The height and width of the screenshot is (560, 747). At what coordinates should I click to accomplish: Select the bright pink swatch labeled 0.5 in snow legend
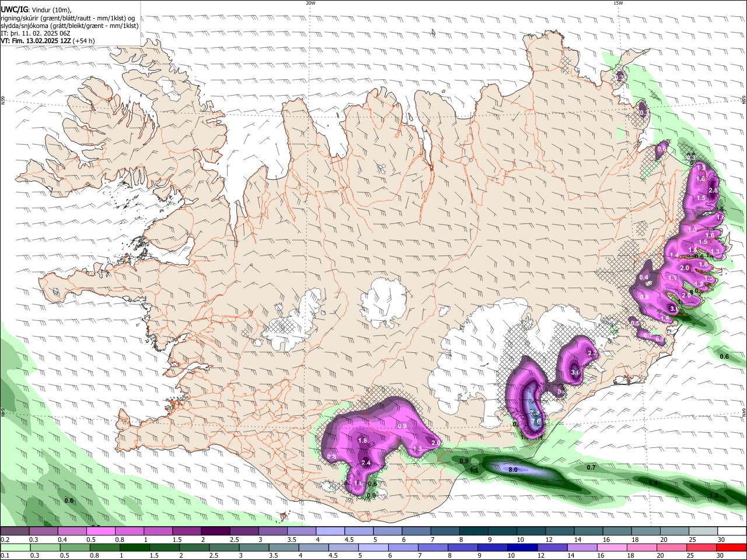click(100, 531)
